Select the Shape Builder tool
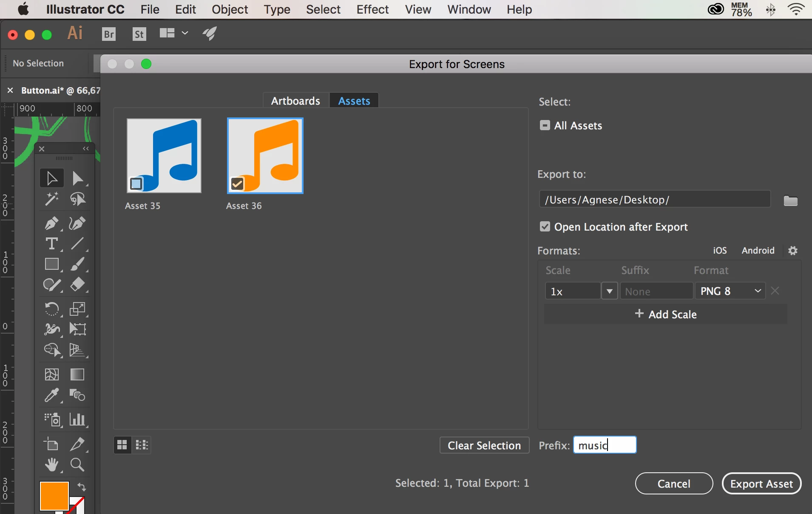 coord(52,350)
